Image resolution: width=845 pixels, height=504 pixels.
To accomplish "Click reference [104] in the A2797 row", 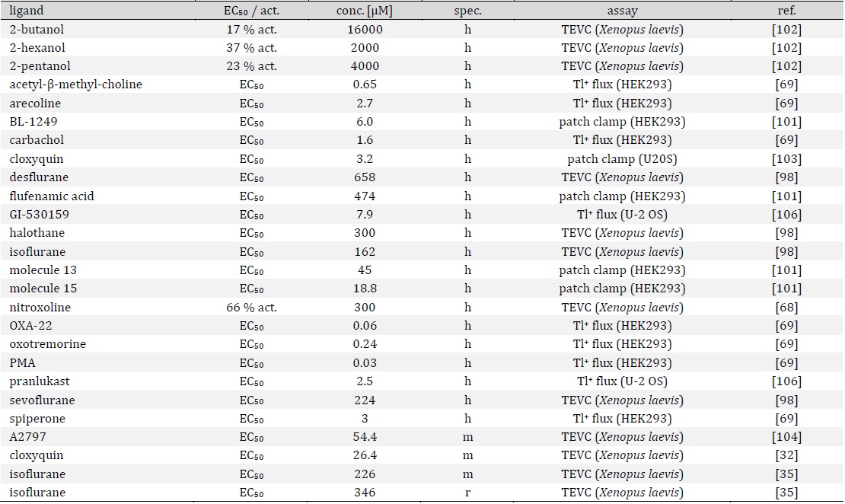I will point(786,437).
